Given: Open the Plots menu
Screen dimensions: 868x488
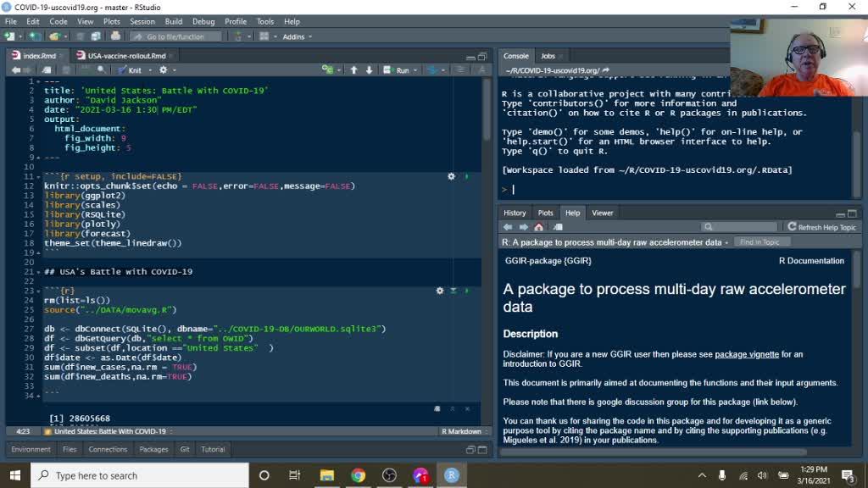Looking at the screenshot, I should (111, 21).
